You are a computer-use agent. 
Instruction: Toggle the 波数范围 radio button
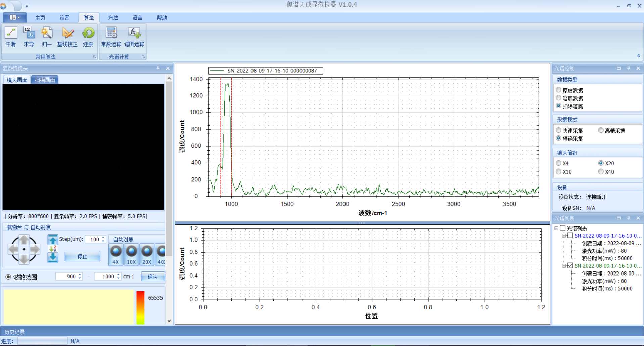8,277
